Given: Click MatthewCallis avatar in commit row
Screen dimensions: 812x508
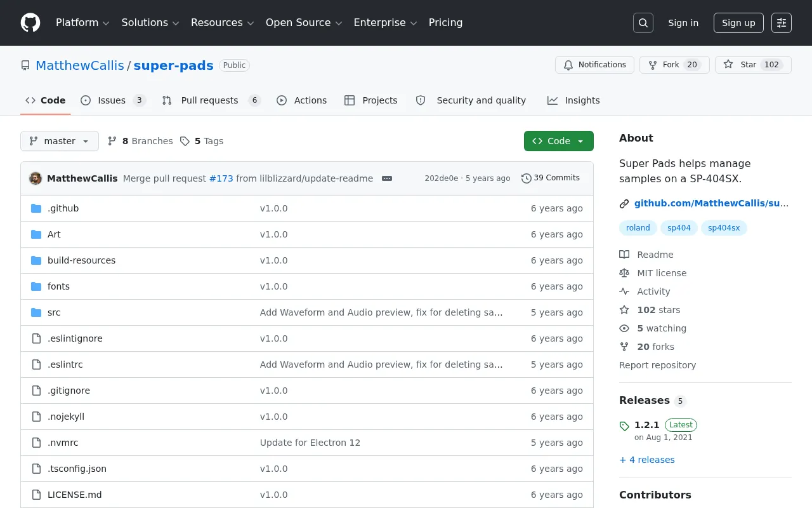Looking at the screenshot, I should tap(36, 178).
